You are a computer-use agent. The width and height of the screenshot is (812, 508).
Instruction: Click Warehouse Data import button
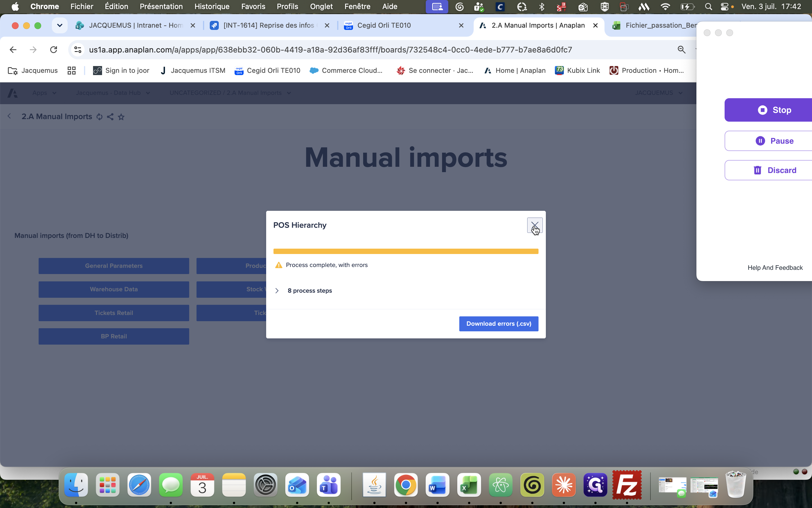click(114, 289)
